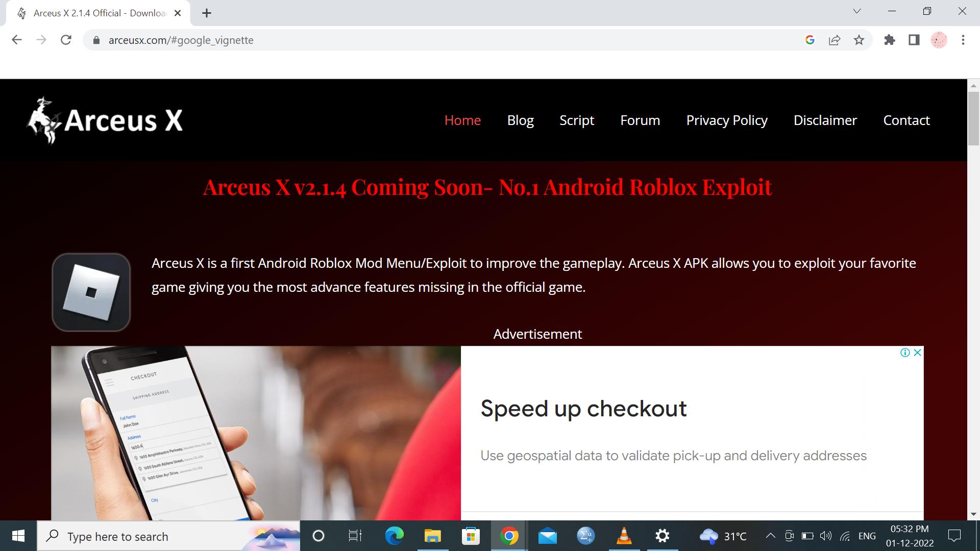Click ENG language indicator

click(x=867, y=536)
